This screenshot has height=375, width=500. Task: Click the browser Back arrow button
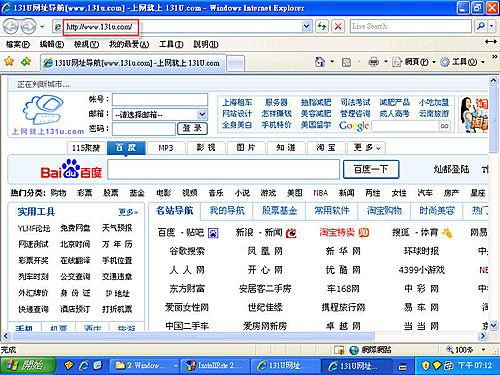tap(11, 26)
